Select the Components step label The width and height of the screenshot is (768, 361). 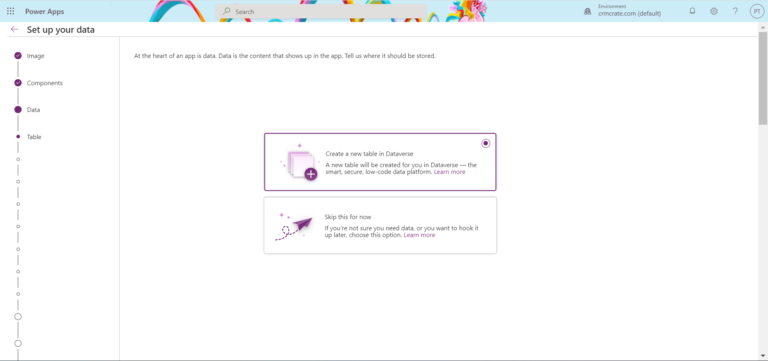pyautogui.click(x=45, y=83)
